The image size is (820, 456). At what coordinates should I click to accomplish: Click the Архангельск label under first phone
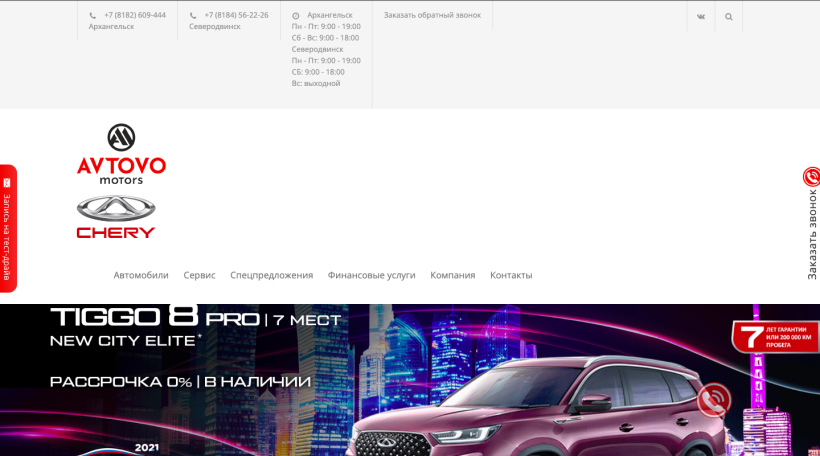coord(111,27)
